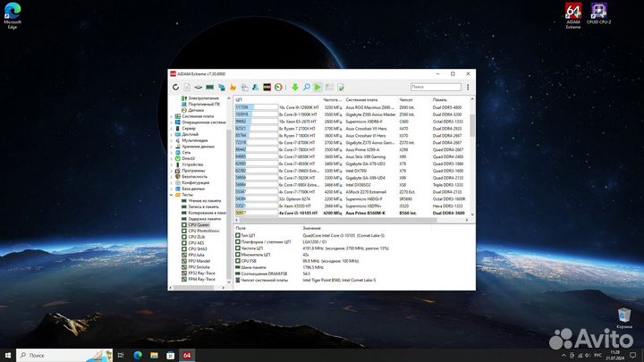Open Чтение из памяти test

(205, 201)
